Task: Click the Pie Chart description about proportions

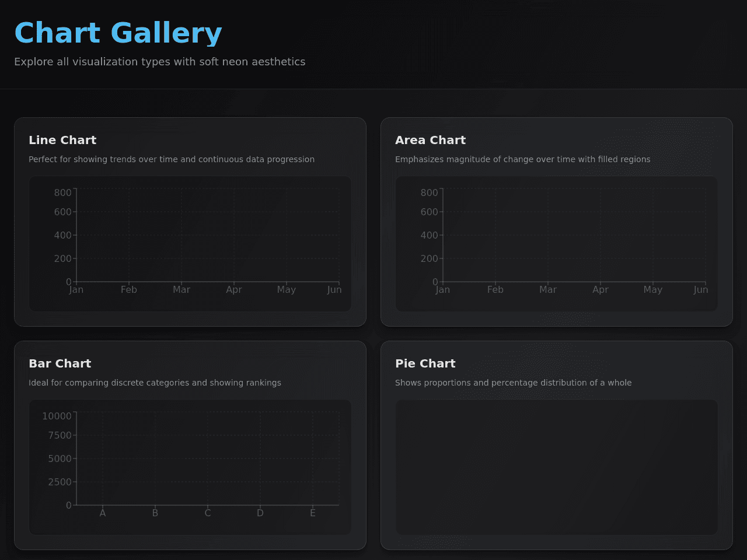Action: [513, 383]
